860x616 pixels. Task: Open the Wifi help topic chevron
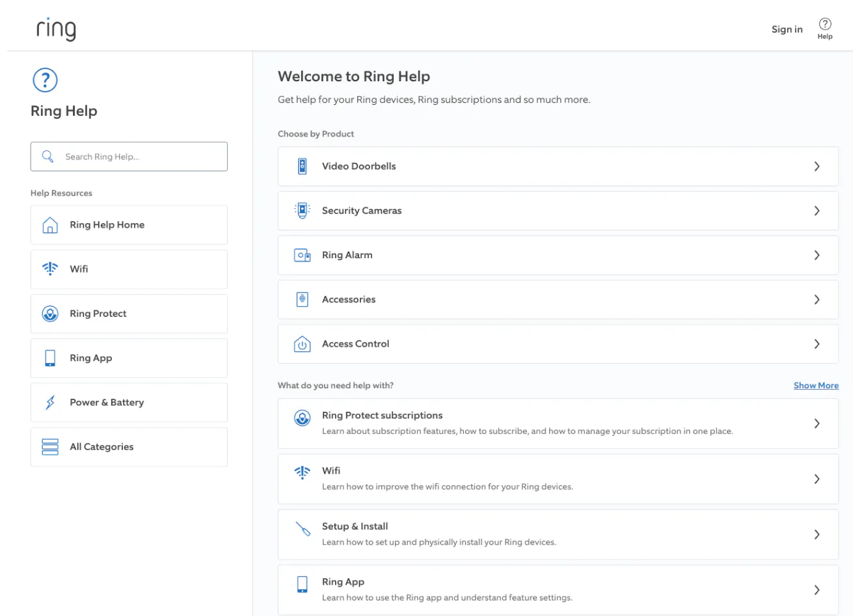coord(817,479)
